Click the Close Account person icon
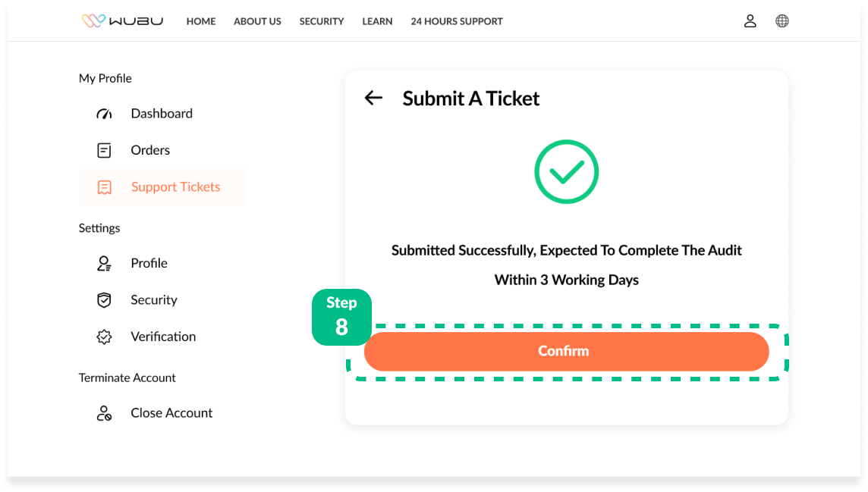This screenshot has width=868, height=492. point(104,413)
